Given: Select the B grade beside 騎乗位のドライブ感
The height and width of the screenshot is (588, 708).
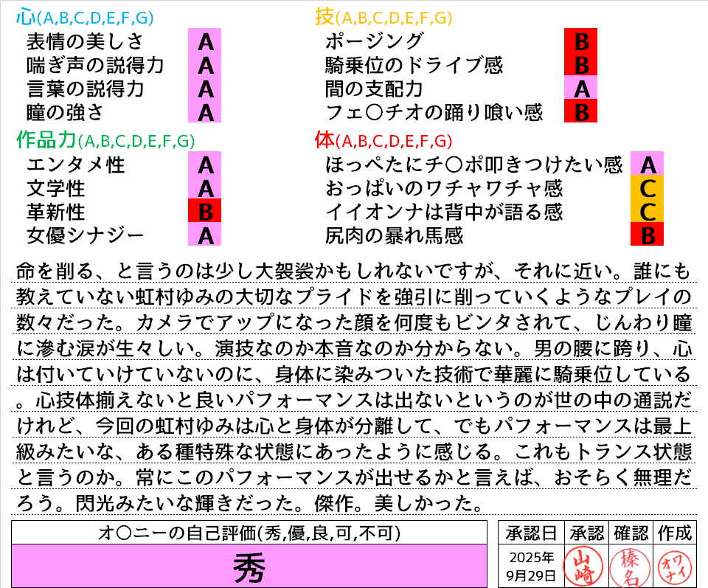Looking at the screenshot, I should 580,63.
